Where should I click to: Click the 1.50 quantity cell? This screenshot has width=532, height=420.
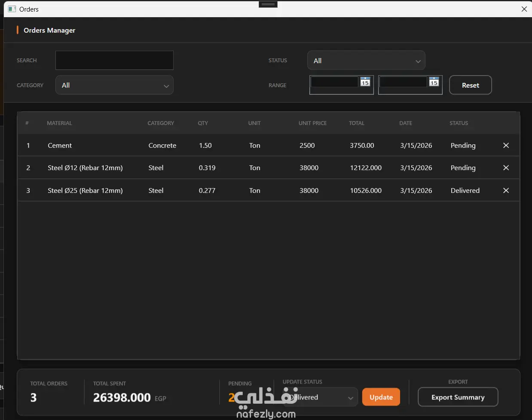pos(205,146)
